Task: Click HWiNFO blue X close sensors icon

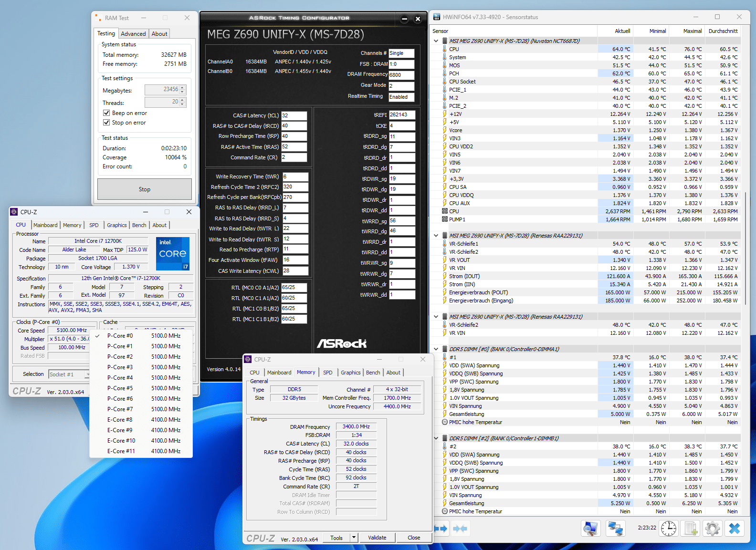Action: 735,528
